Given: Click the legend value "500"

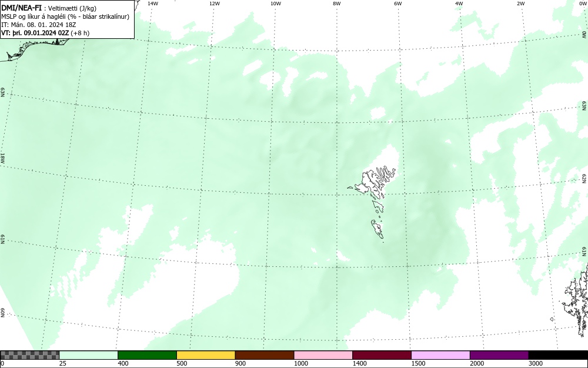Looking at the screenshot, I should (x=182, y=363).
